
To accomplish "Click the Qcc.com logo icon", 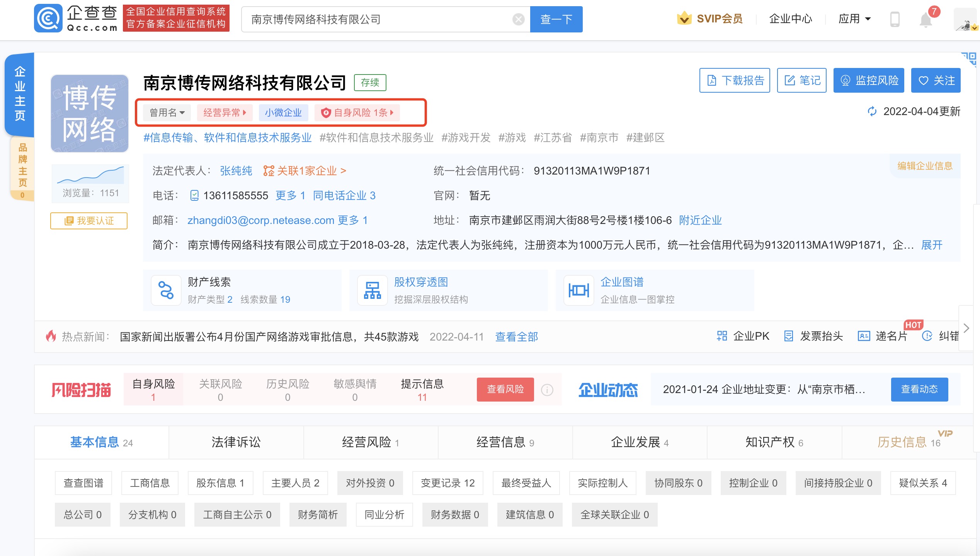I will point(48,19).
